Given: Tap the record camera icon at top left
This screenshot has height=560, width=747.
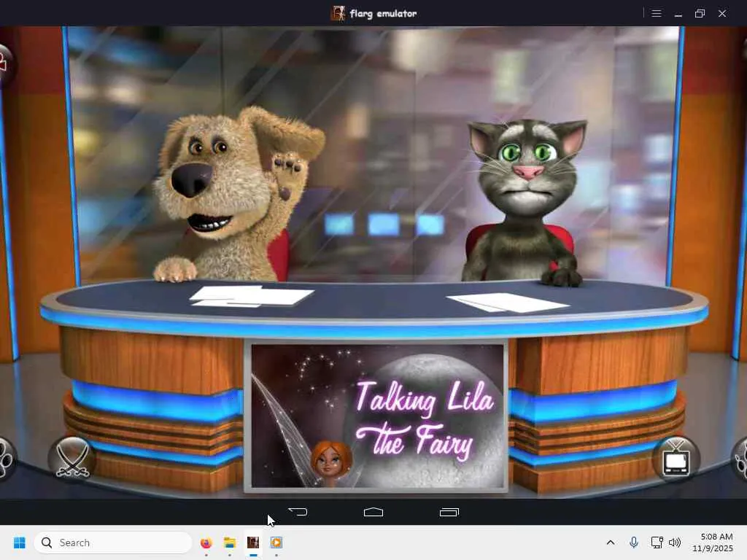Looking at the screenshot, I should (5, 64).
